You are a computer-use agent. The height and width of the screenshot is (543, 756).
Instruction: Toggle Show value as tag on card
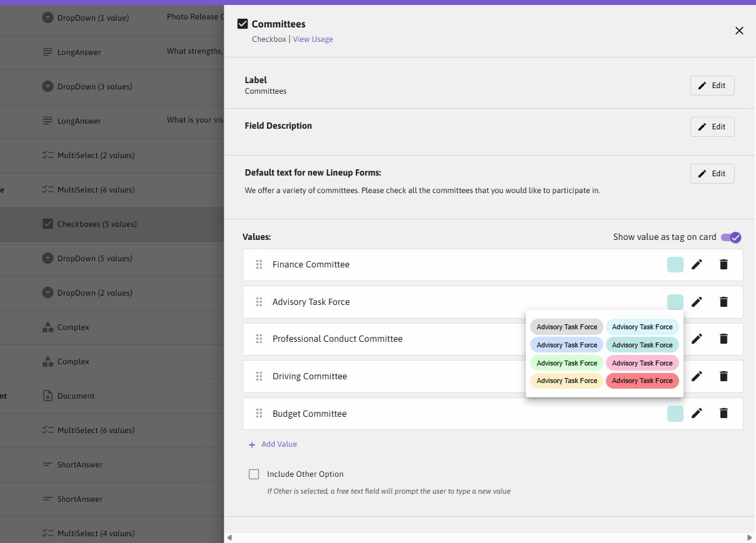731,237
